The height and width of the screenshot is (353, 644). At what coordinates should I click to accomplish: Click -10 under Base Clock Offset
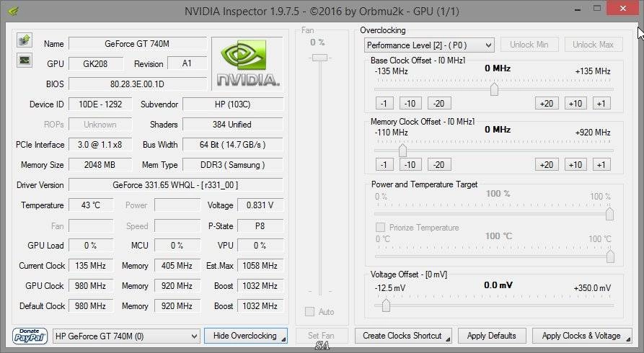[411, 104]
